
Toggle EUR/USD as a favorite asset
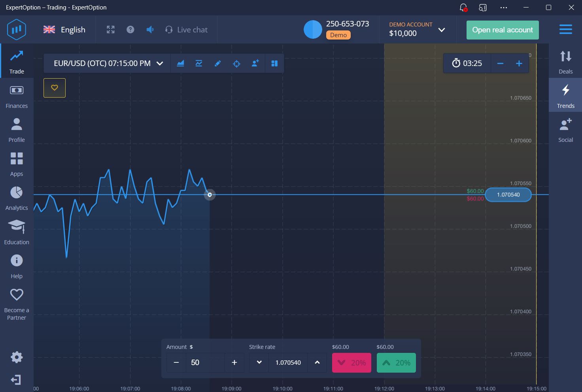point(54,88)
